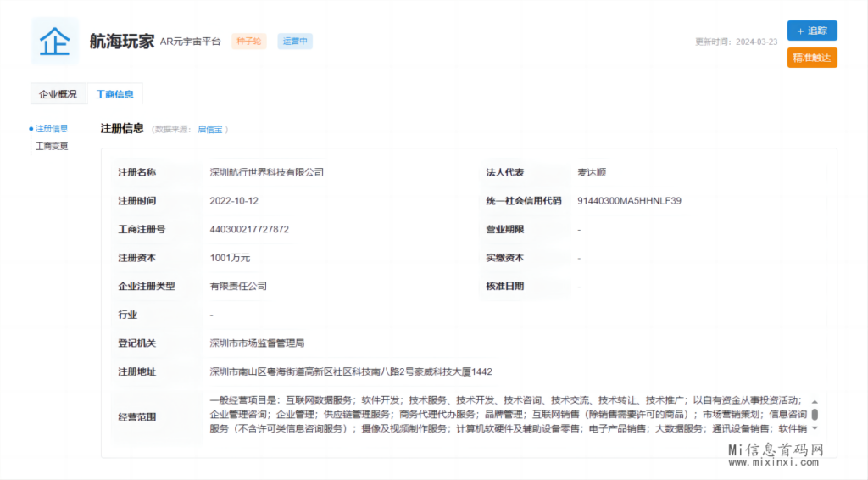Select the 种子轮 funding tag
This screenshot has height=480, width=868.
click(x=249, y=41)
